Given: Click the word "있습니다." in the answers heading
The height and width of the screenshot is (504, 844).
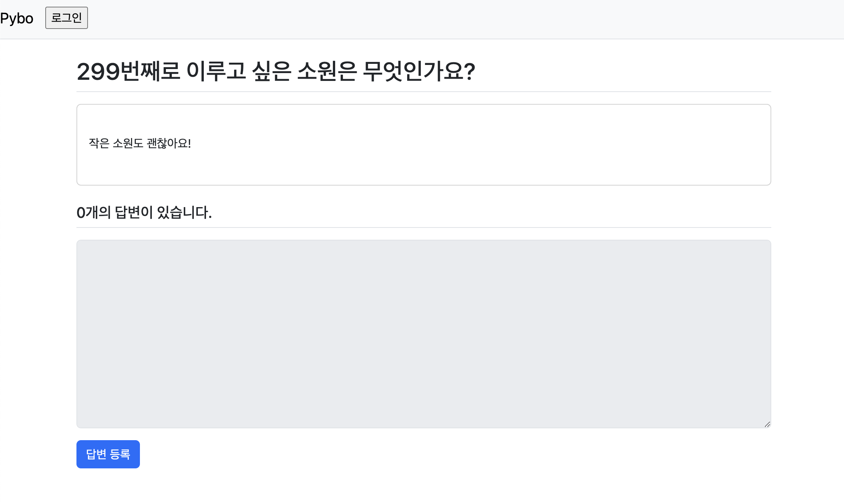Looking at the screenshot, I should tap(184, 213).
